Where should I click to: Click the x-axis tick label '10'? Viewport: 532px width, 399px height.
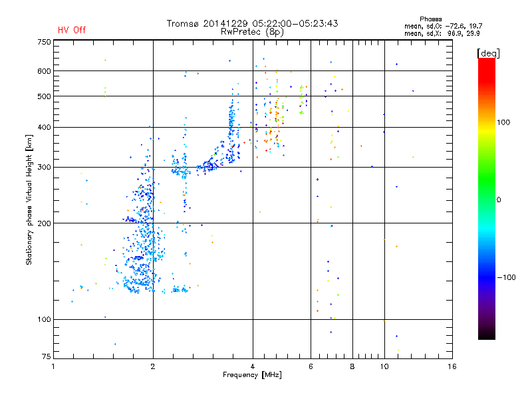[384, 366]
